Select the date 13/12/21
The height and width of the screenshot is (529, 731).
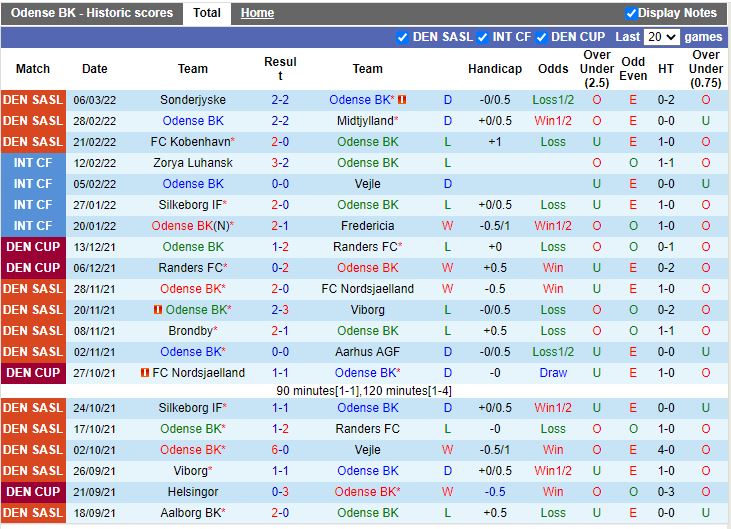[95, 247]
